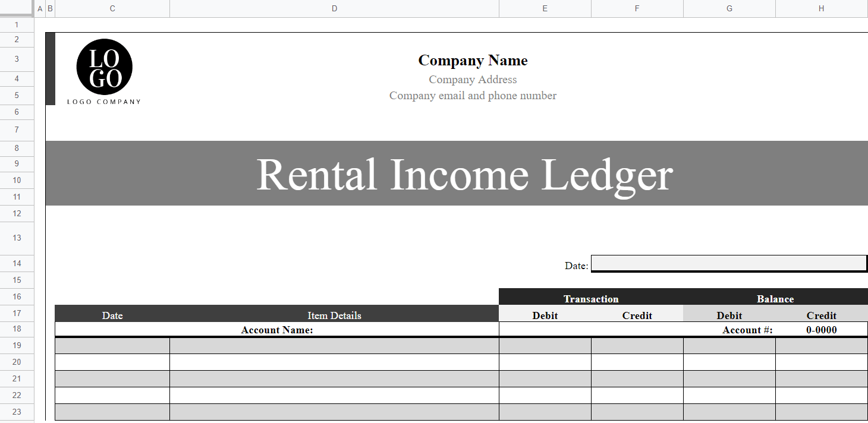The width and height of the screenshot is (868, 423).
Task: Select row 7 header
Action: pyautogui.click(x=17, y=130)
